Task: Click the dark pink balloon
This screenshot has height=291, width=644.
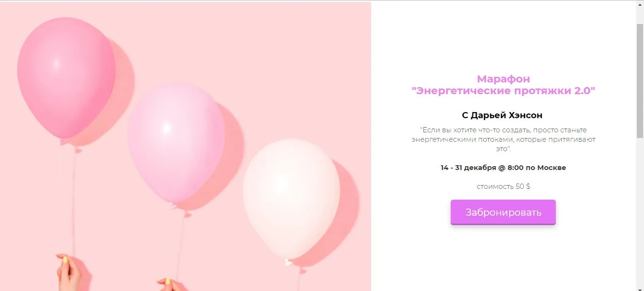Action: pyautogui.click(x=66, y=78)
